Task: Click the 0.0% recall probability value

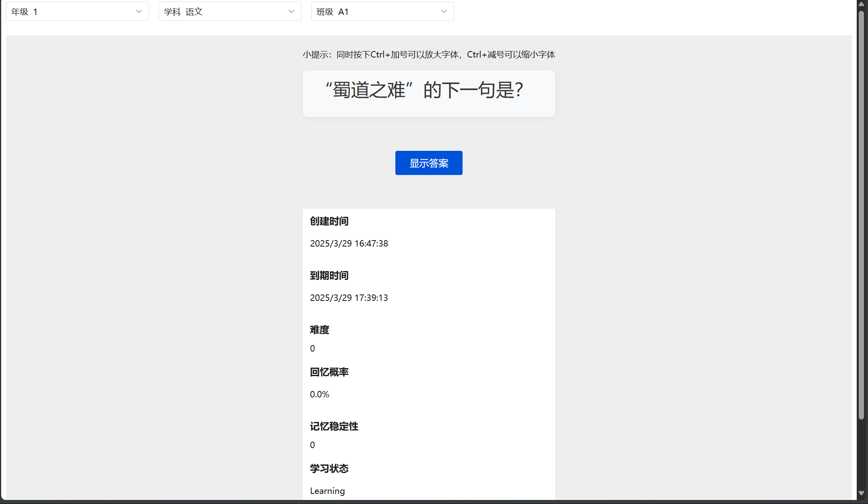Action: (319, 394)
